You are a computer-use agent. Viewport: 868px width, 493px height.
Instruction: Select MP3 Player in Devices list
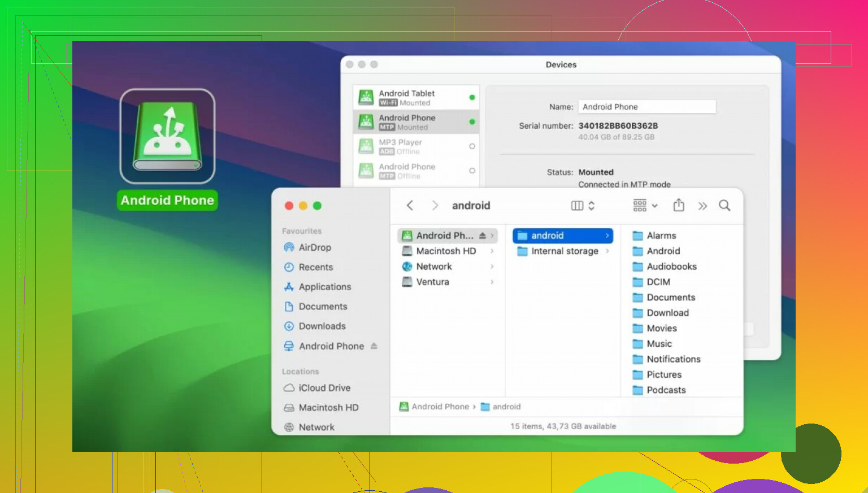coord(416,146)
